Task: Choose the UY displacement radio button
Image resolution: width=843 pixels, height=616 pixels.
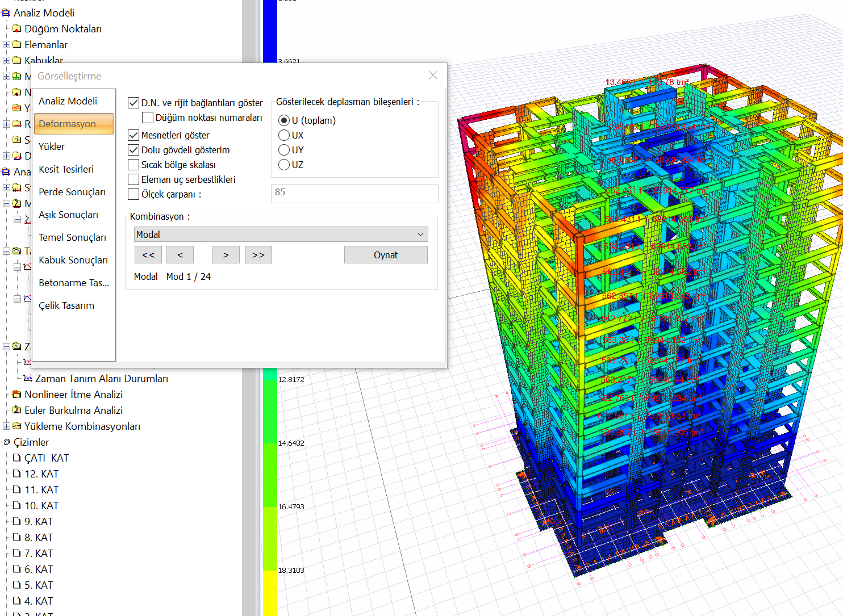Action: [x=284, y=150]
